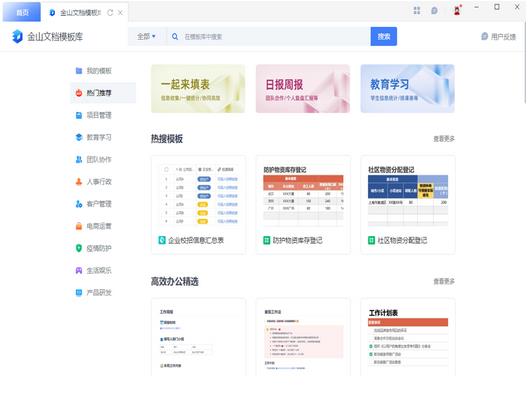Open 一起来填表 banner
This screenshot has width=530, height=399.
tap(198, 89)
